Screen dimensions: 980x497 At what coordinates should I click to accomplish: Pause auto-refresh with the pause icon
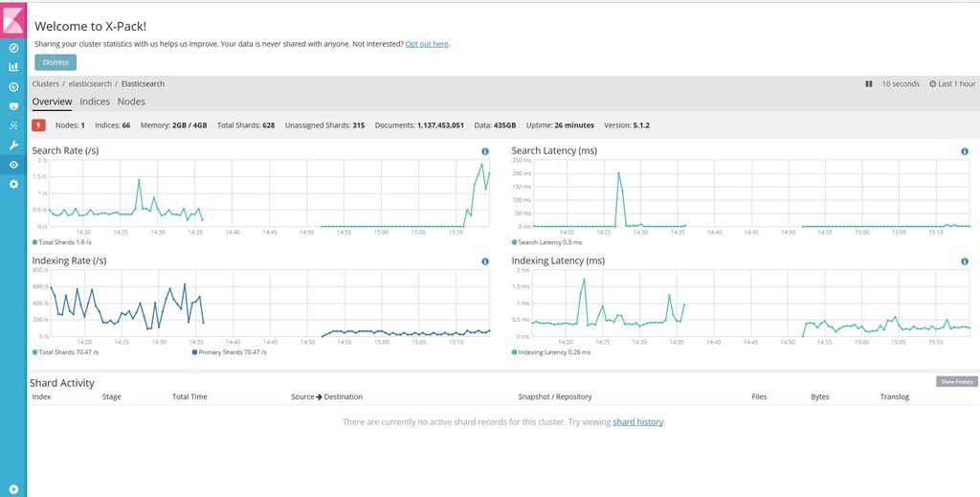point(869,83)
